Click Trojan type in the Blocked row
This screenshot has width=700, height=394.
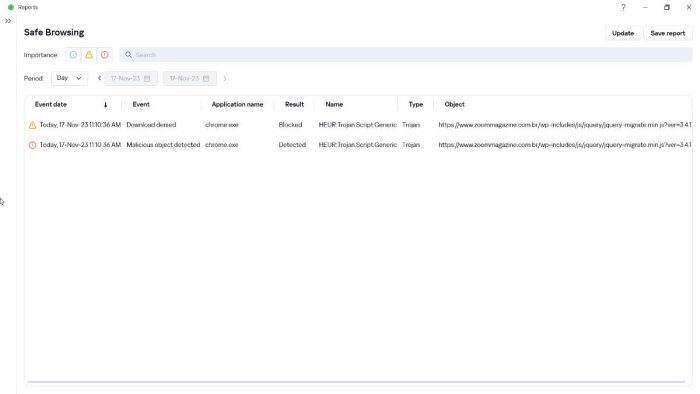[x=411, y=125]
